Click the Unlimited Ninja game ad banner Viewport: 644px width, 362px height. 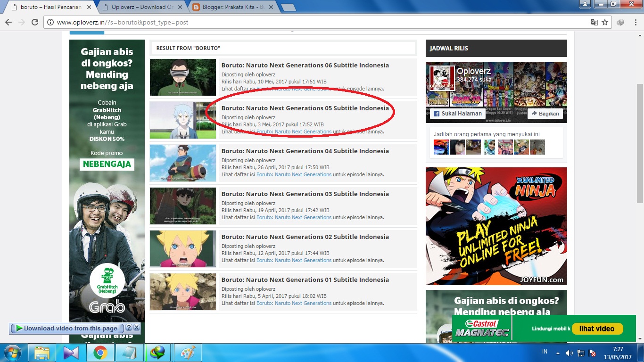pos(496,226)
